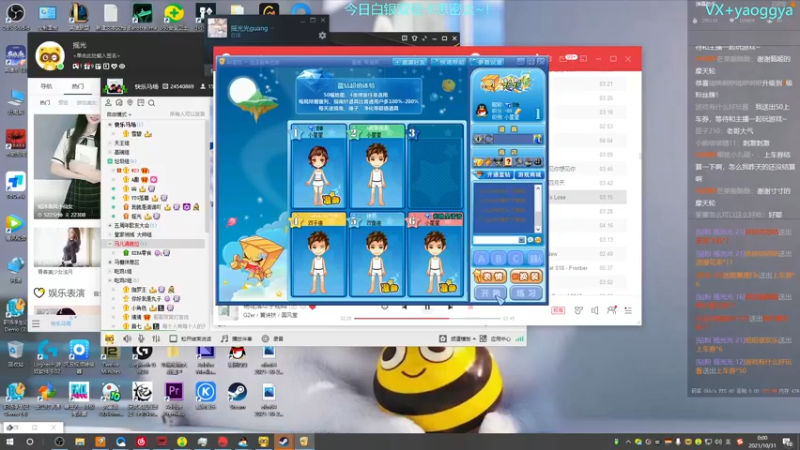The width and height of the screenshot is (800, 450).
Task: Select the B preset button in game
Action: tap(499, 258)
